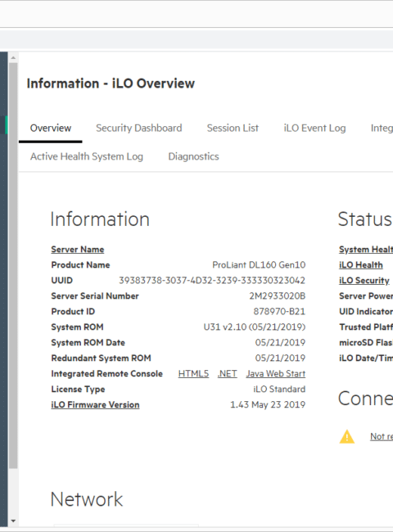This screenshot has width=393, height=532.
Task: Click the serial number 2M2933020B
Action: pyautogui.click(x=278, y=296)
